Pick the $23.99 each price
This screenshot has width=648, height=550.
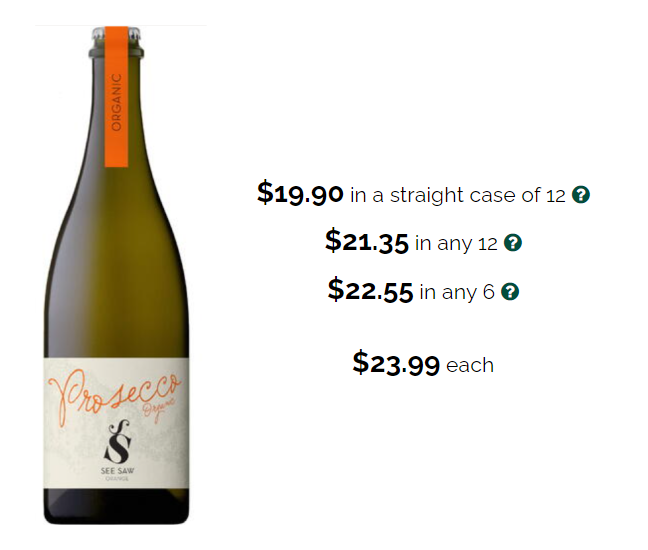pyautogui.click(x=396, y=363)
